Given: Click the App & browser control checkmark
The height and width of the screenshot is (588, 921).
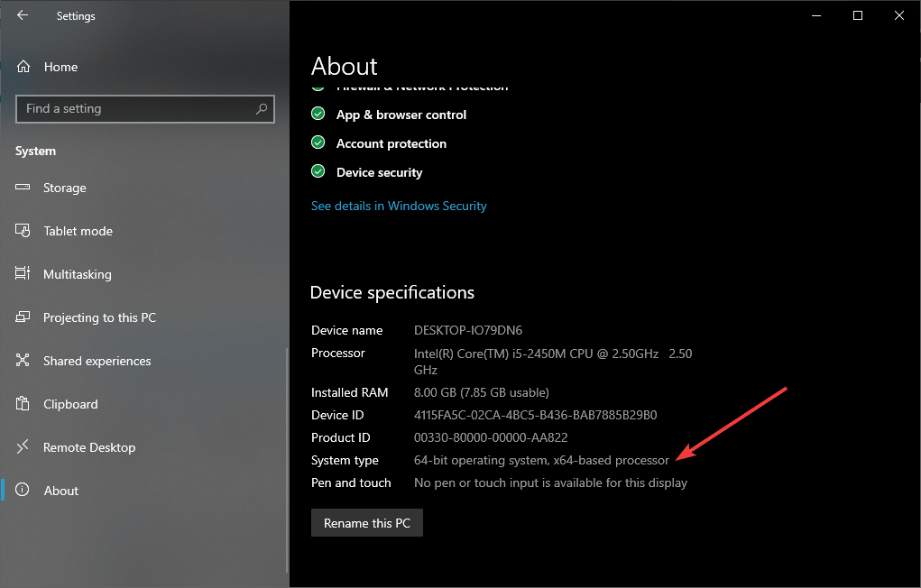Looking at the screenshot, I should point(318,114).
